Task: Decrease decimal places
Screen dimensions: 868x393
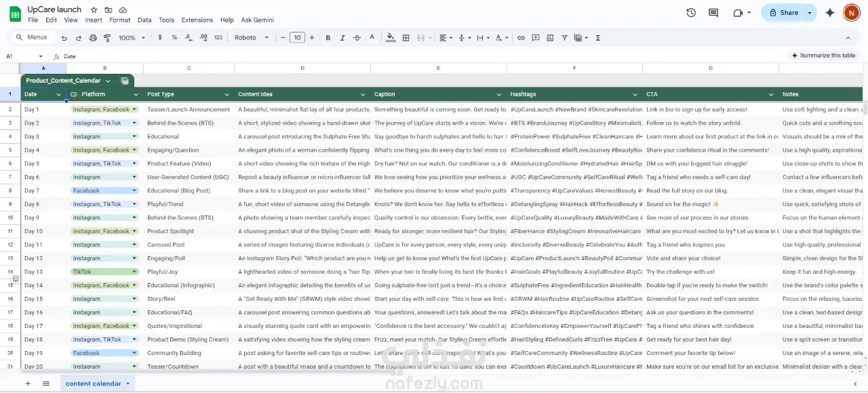Action: [189, 38]
